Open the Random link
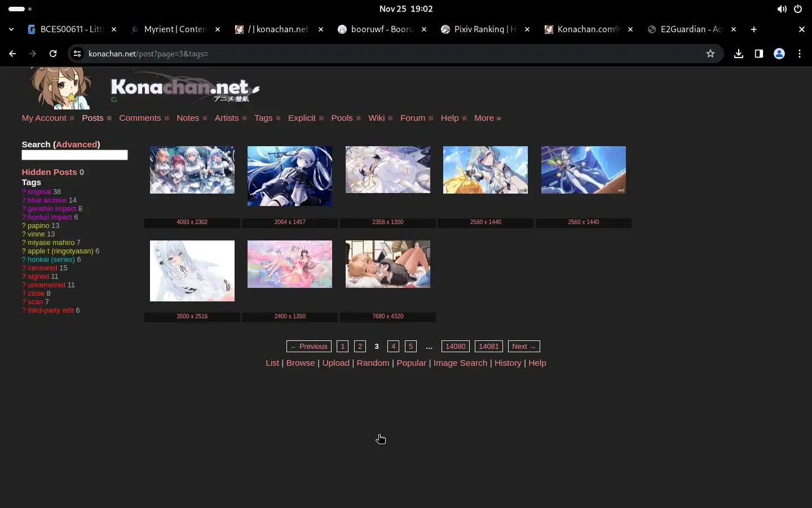The width and height of the screenshot is (812, 508). click(x=373, y=363)
